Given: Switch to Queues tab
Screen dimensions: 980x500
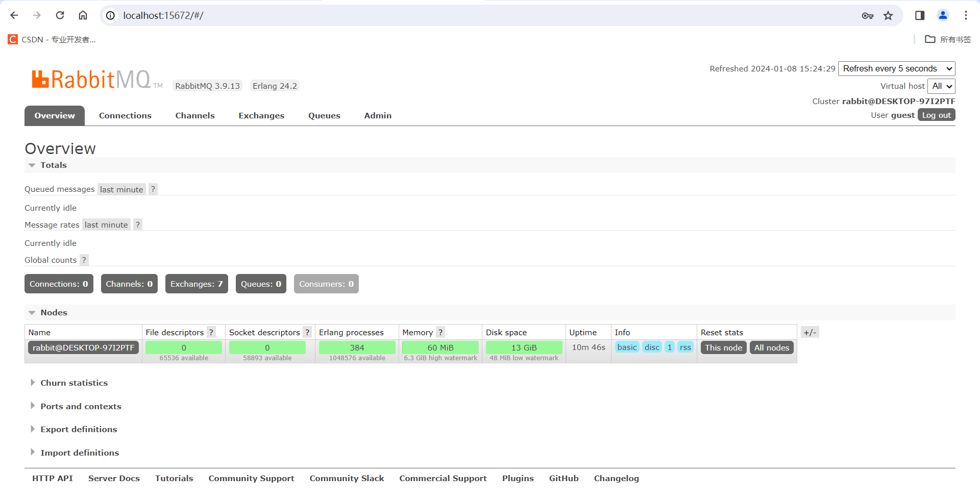Looking at the screenshot, I should pyautogui.click(x=324, y=115).
